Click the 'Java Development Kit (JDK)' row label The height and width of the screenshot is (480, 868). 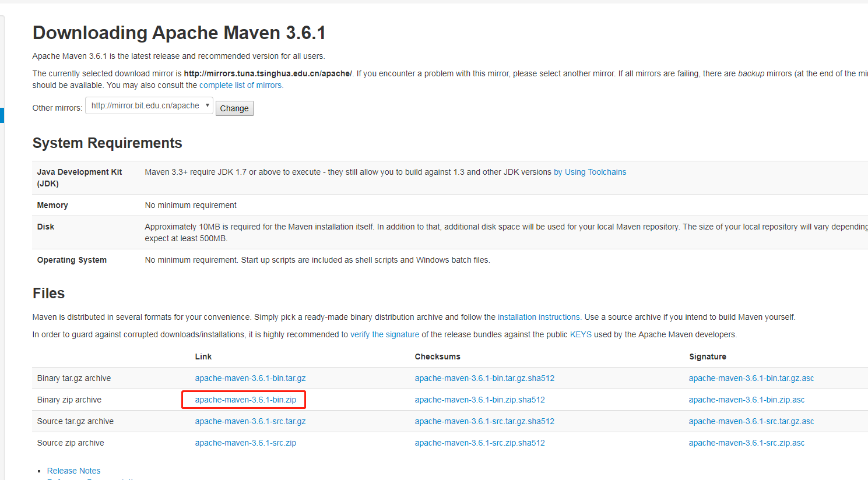click(x=79, y=178)
